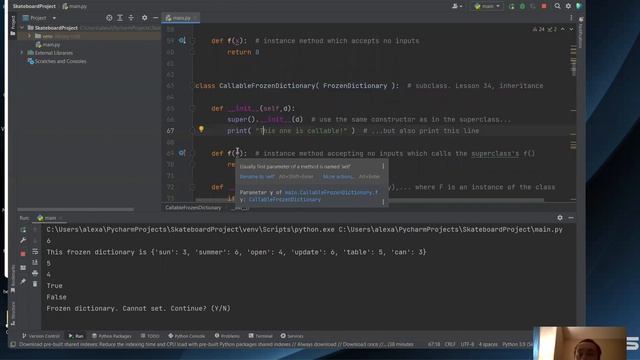The height and width of the screenshot is (360, 640).
Task: Open the Terminal tool window
Action: pos(260,336)
